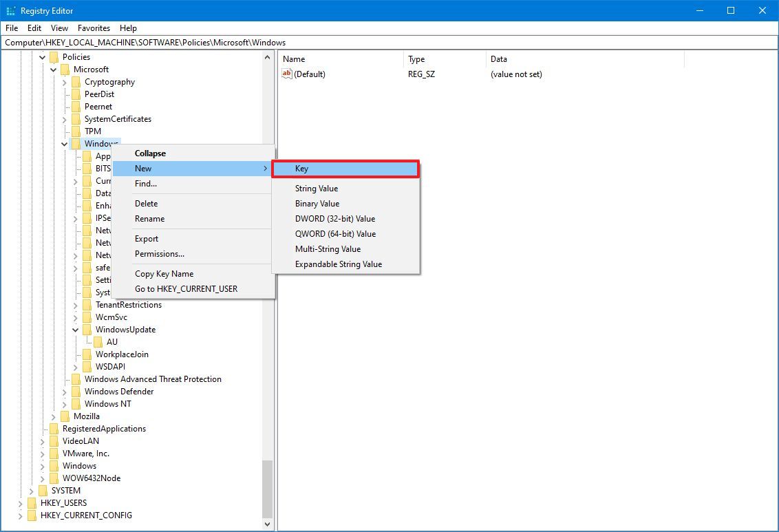Screen dimensions: 779x532
Task: Click the registry path address bar
Action: click(x=275, y=42)
